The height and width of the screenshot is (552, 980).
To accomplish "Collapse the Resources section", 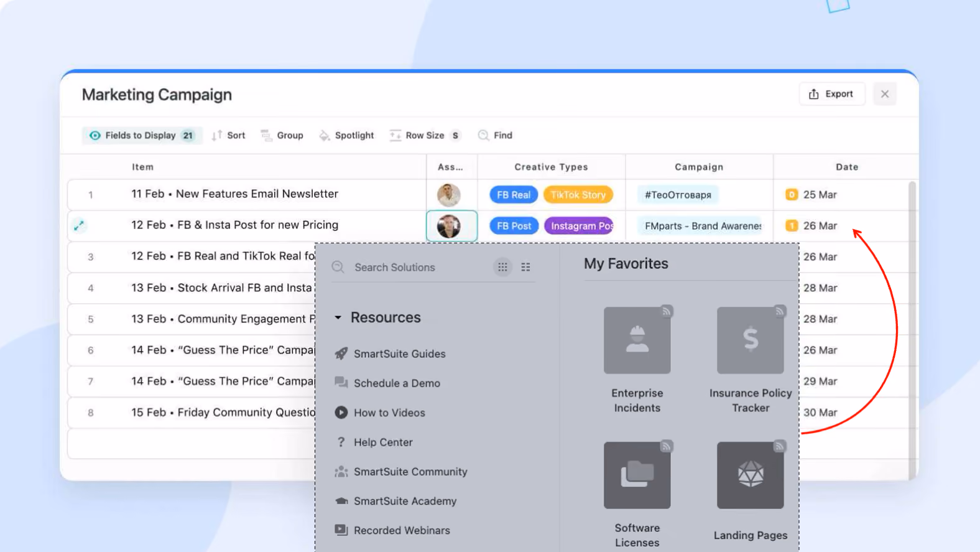I will point(338,317).
